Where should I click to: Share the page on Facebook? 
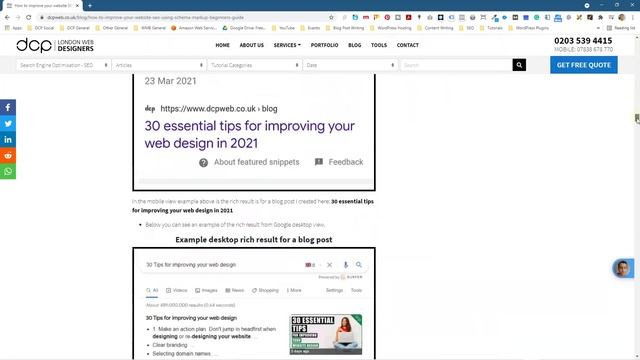pos(8,107)
